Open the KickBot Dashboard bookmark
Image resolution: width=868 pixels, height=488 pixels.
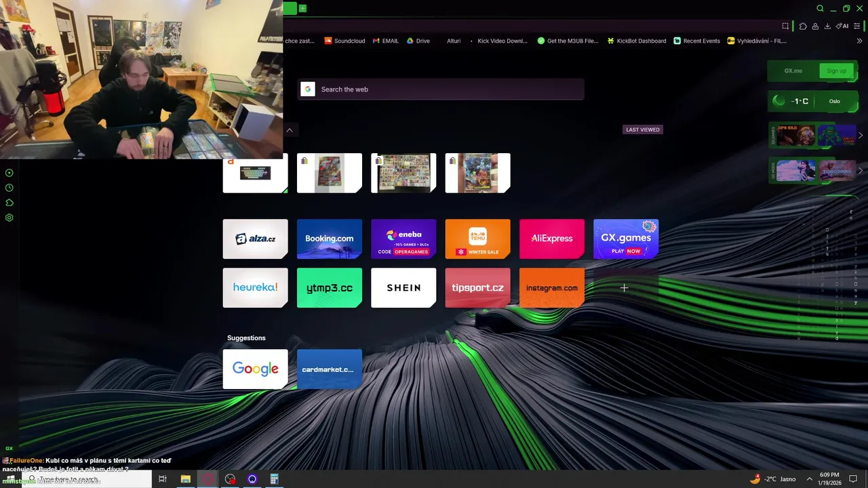(637, 41)
